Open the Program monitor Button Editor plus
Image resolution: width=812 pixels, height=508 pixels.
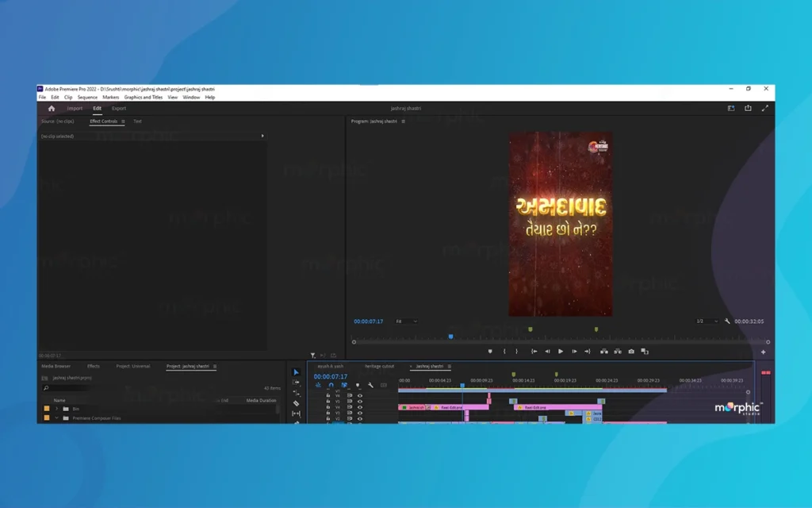coord(763,352)
